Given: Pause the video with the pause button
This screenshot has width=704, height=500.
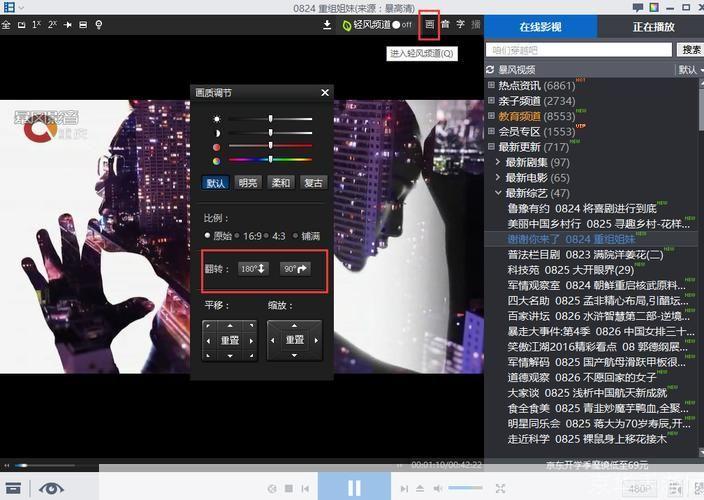Looking at the screenshot, I should coord(354,488).
